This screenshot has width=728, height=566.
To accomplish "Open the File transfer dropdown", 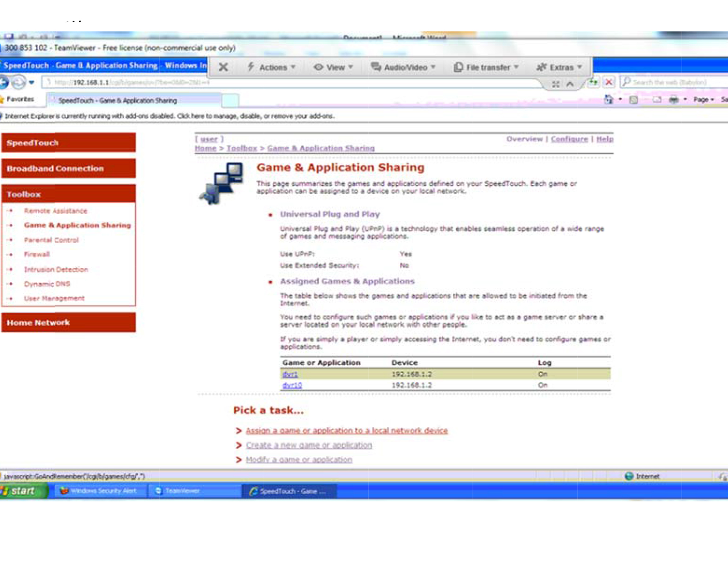I will coord(487,67).
